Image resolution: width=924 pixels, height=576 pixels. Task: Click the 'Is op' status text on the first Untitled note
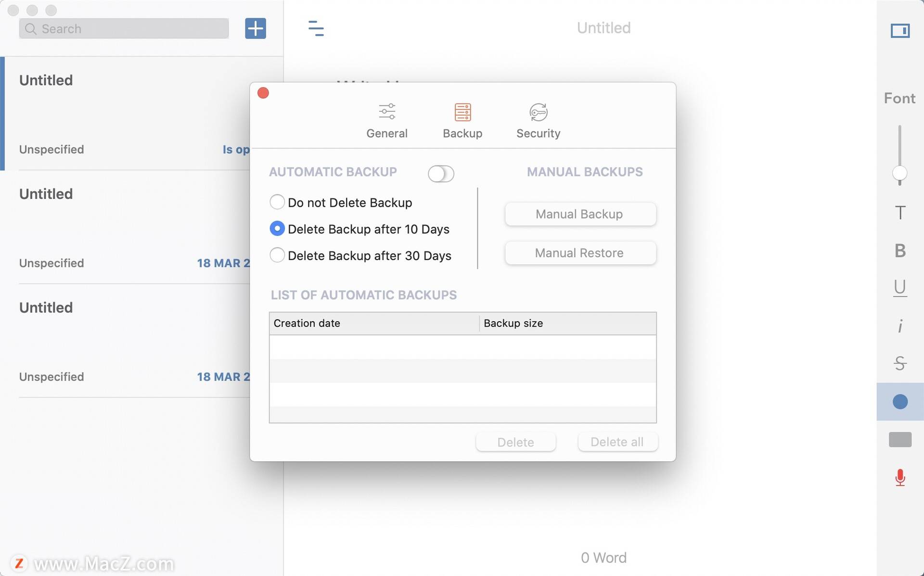coord(236,149)
